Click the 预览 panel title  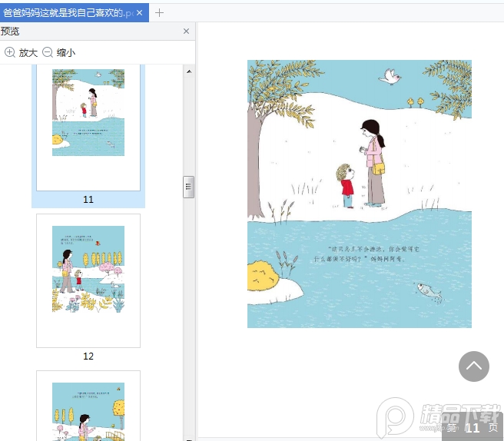(10, 31)
